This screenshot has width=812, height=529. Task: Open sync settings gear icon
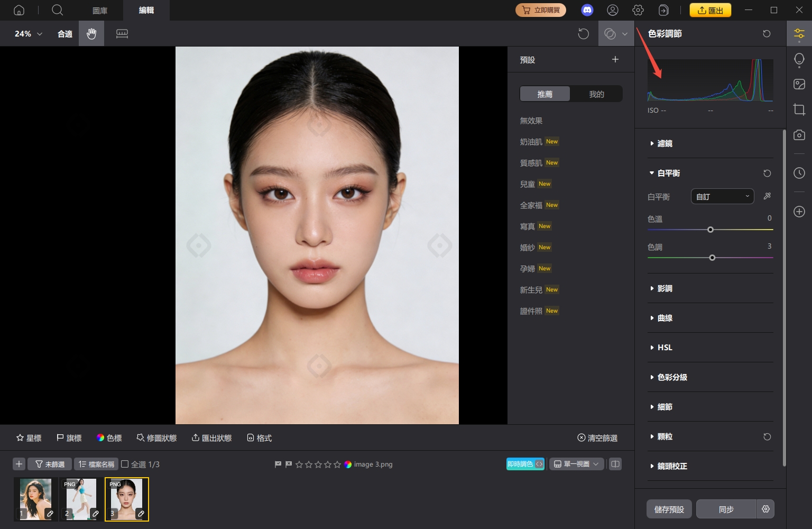coord(765,509)
